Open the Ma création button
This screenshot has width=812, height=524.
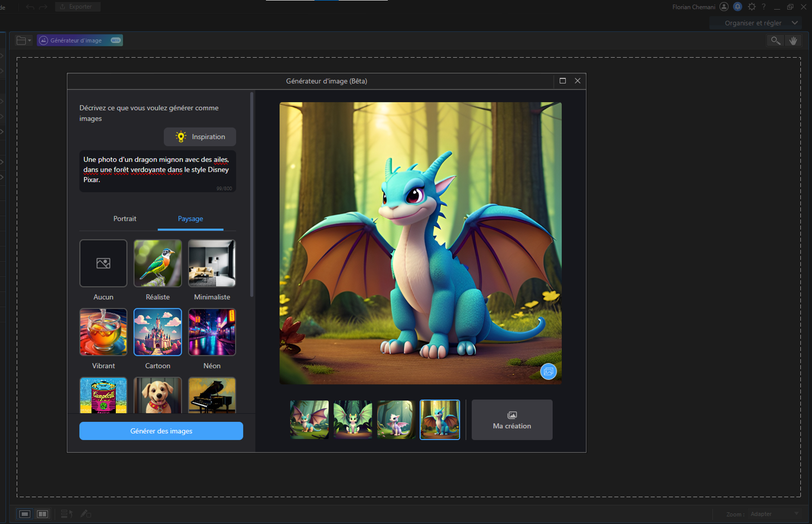(512, 420)
